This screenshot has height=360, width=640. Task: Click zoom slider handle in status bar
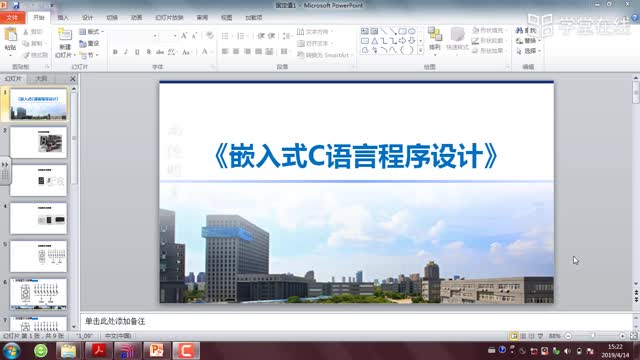click(593, 336)
